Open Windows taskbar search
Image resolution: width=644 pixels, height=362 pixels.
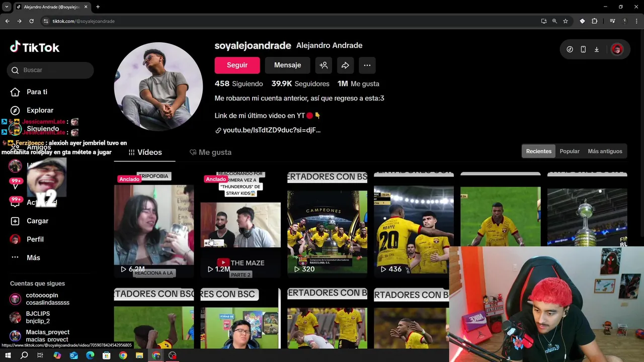tap(24, 355)
